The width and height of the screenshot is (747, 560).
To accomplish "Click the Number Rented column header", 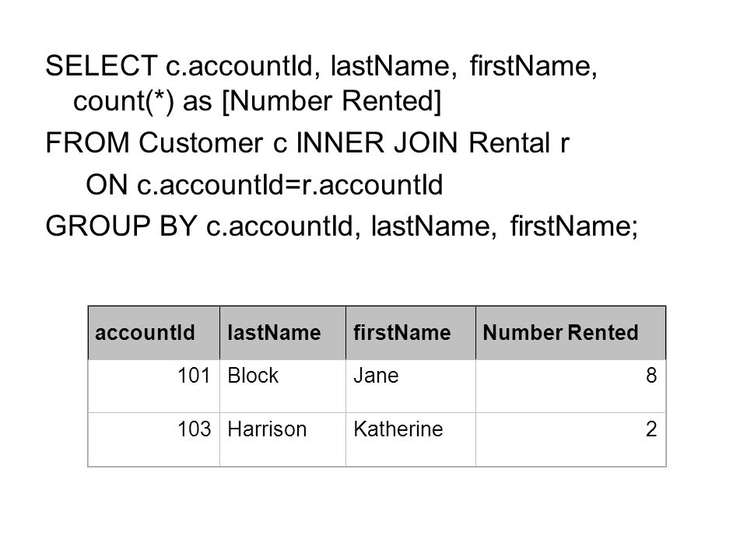I will pyautogui.click(x=570, y=333).
